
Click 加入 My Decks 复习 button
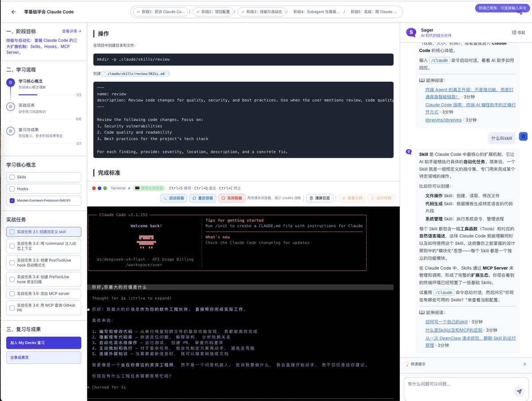coord(43,343)
